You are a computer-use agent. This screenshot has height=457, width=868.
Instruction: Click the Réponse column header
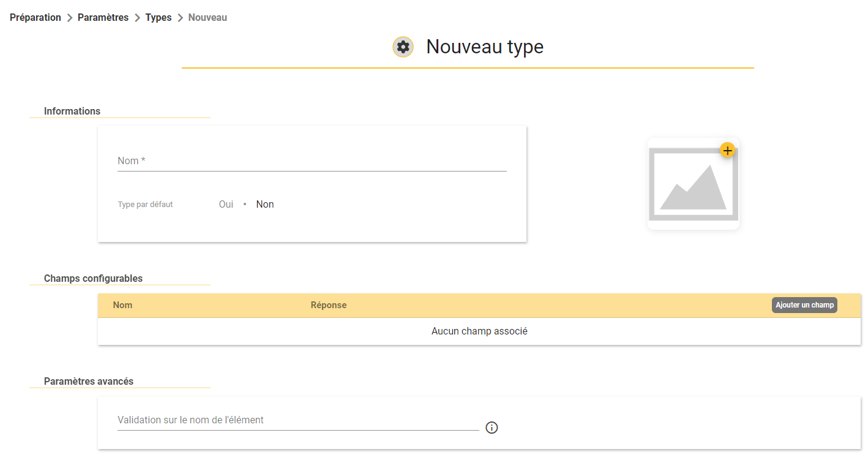coord(329,305)
